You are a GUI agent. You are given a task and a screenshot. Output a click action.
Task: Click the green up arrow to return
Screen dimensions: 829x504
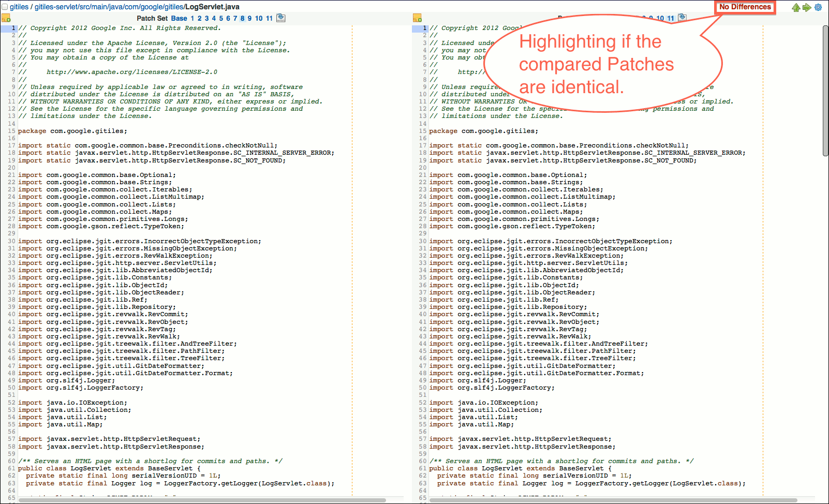coord(796,7)
